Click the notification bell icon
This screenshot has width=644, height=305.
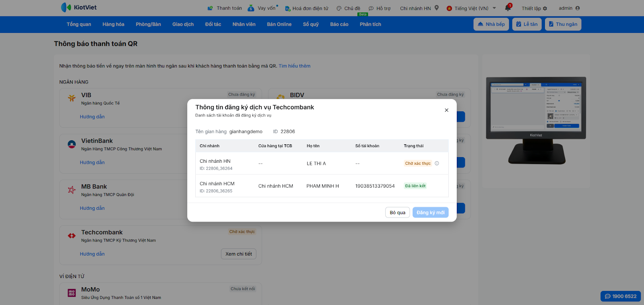pos(508,8)
